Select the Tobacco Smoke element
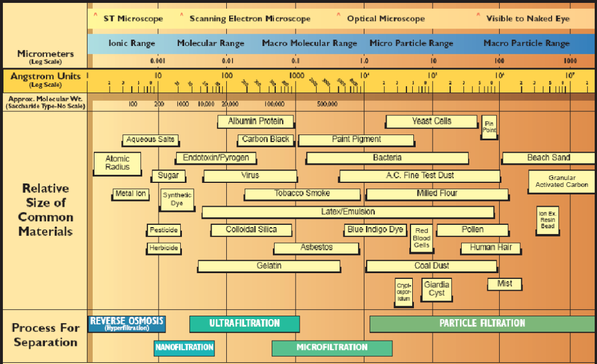597x364 pixels. click(x=301, y=193)
